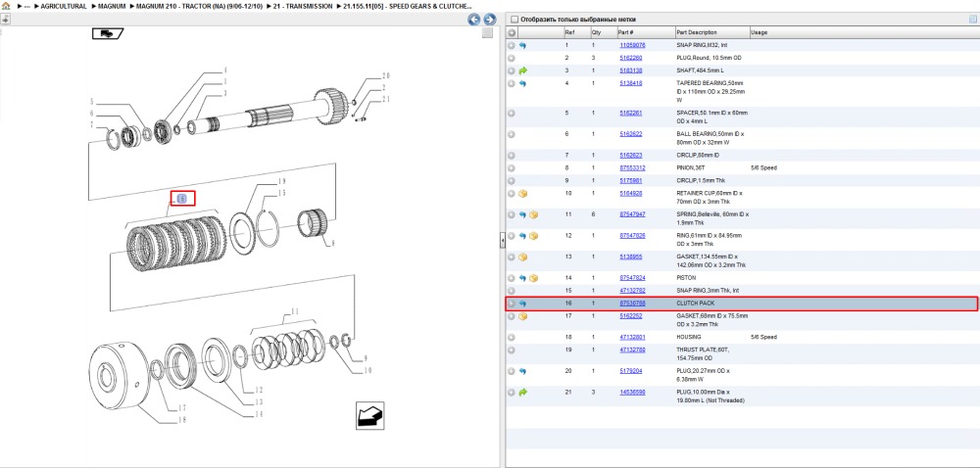Click the gray square button at diagram corner
The image size is (980, 468).
click(x=487, y=33)
